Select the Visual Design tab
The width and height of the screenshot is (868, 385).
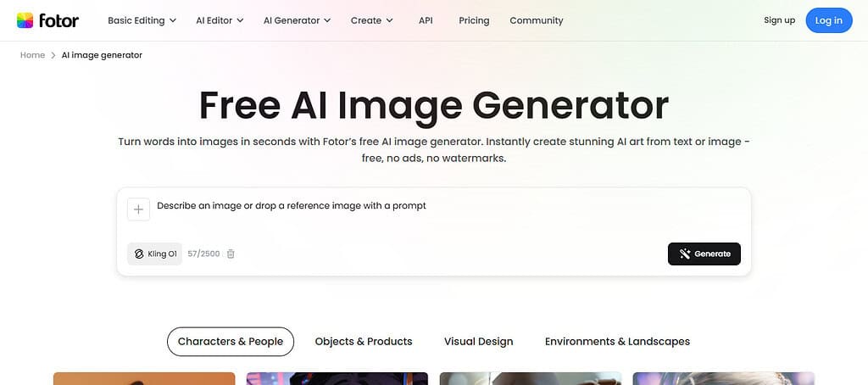[478, 342]
